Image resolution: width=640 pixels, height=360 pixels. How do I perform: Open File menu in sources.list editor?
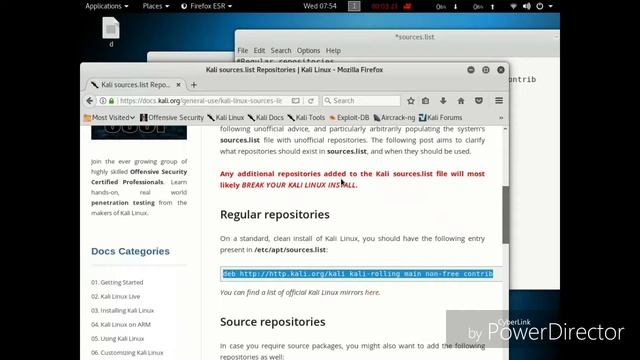click(x=242, y=51)
